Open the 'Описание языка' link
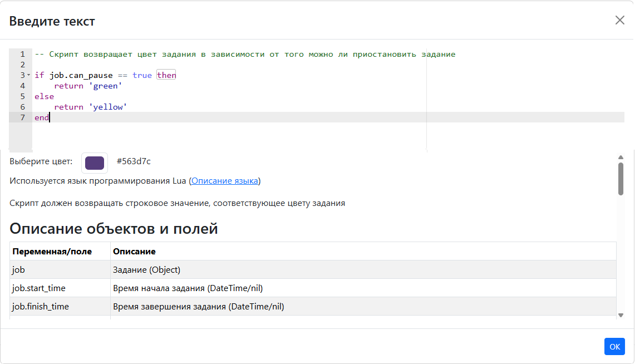This screenshot has height=364, width=635. coord(225,181)
